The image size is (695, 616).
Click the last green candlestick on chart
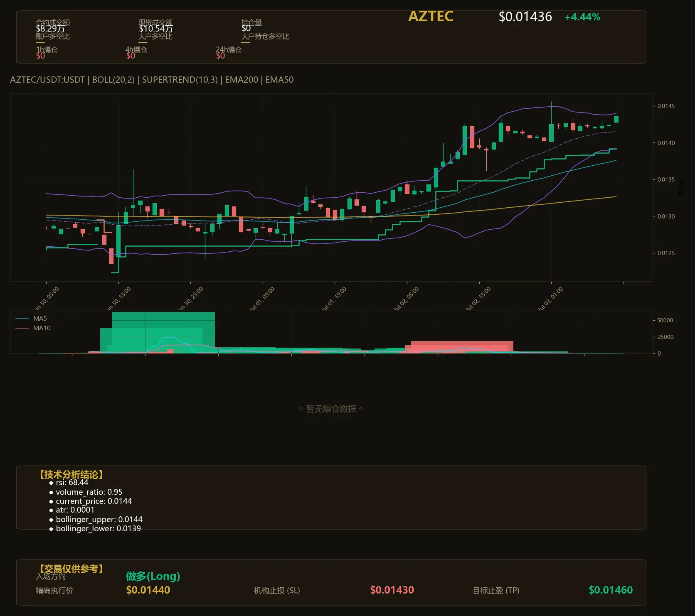coord(616,119)
